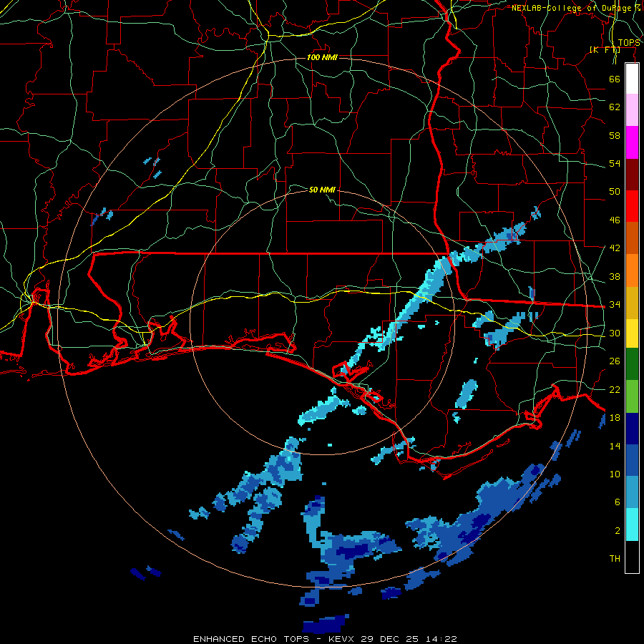Click the magenta swatch on the color scale
Screen dimensions: 644x644
[632, 142]
